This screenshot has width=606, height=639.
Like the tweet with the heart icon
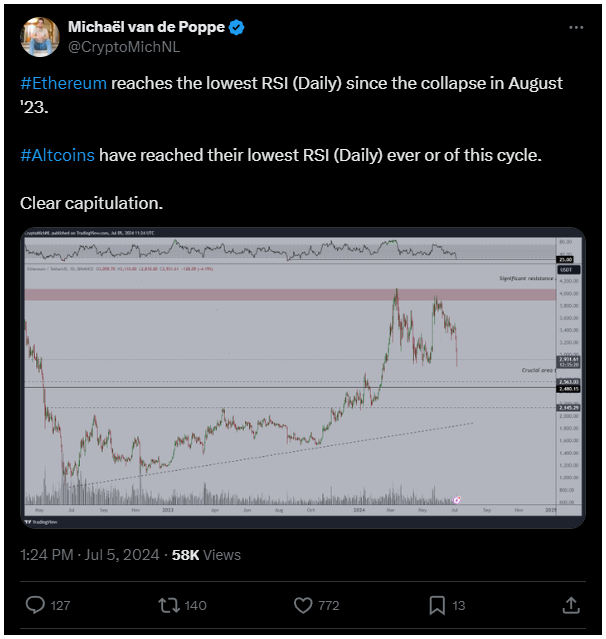301,605
